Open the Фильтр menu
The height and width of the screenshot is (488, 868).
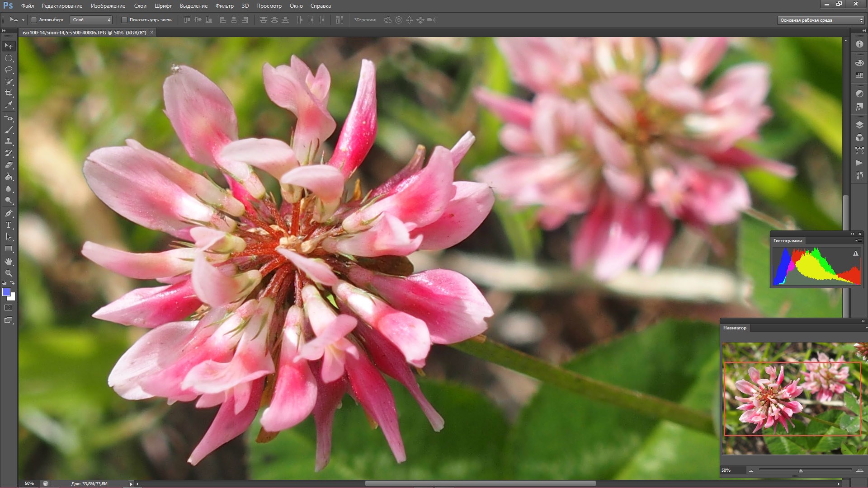[224, 6]
